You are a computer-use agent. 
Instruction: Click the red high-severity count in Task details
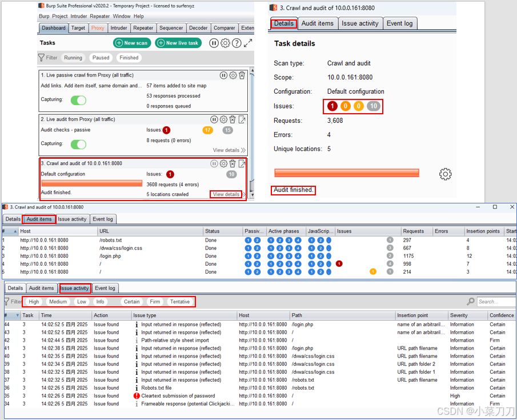click(332, 106)
